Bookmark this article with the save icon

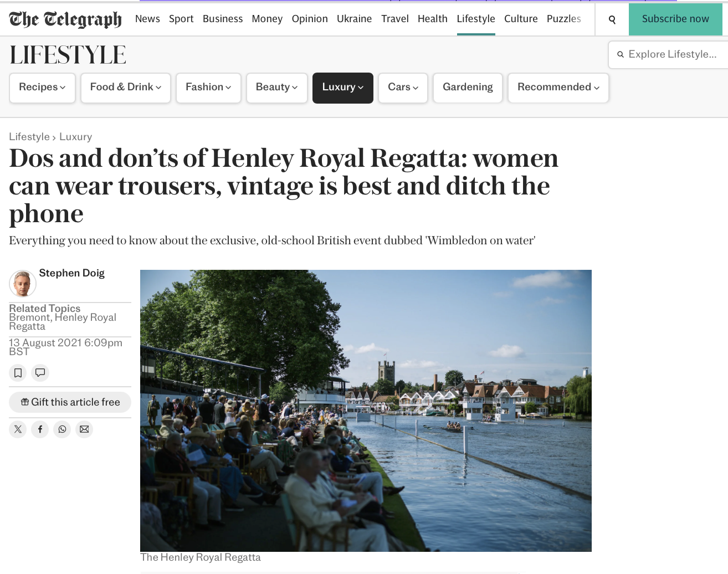coord(18,373)
